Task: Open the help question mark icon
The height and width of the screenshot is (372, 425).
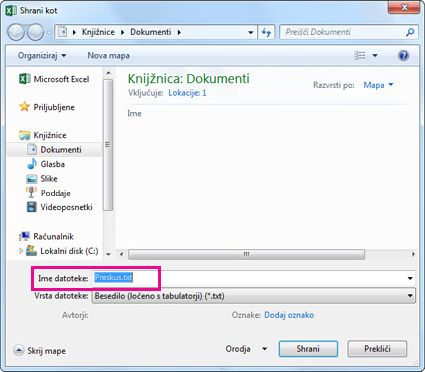Action: (x=403, y=55)
